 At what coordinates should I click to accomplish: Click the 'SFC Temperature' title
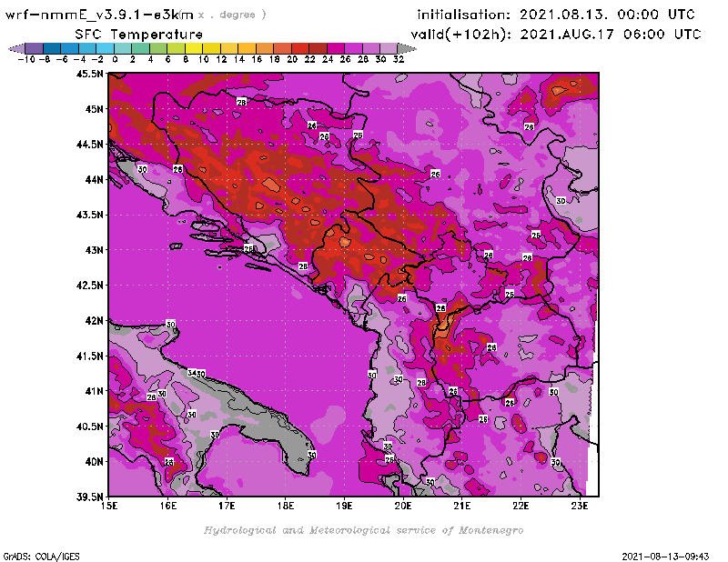click(139, 35)
